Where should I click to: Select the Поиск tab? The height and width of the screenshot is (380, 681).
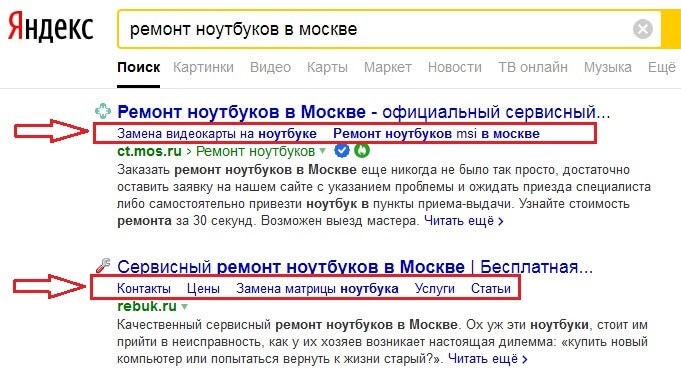pos(139,67)
